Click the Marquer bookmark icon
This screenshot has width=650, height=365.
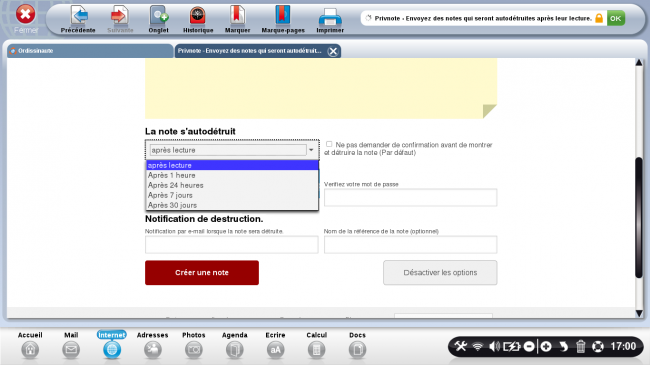click(237, 16)
